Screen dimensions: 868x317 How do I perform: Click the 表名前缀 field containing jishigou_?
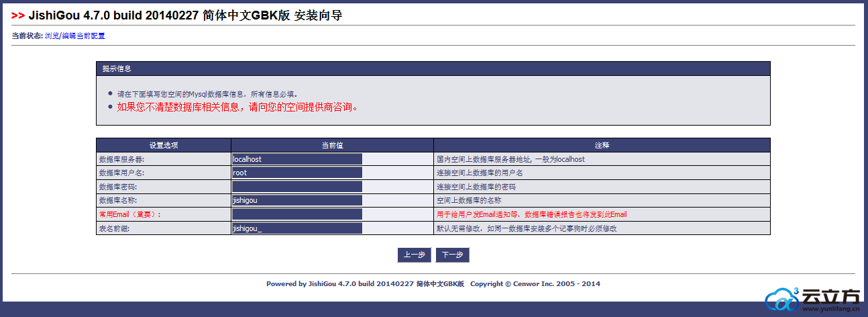coord(297,228)
